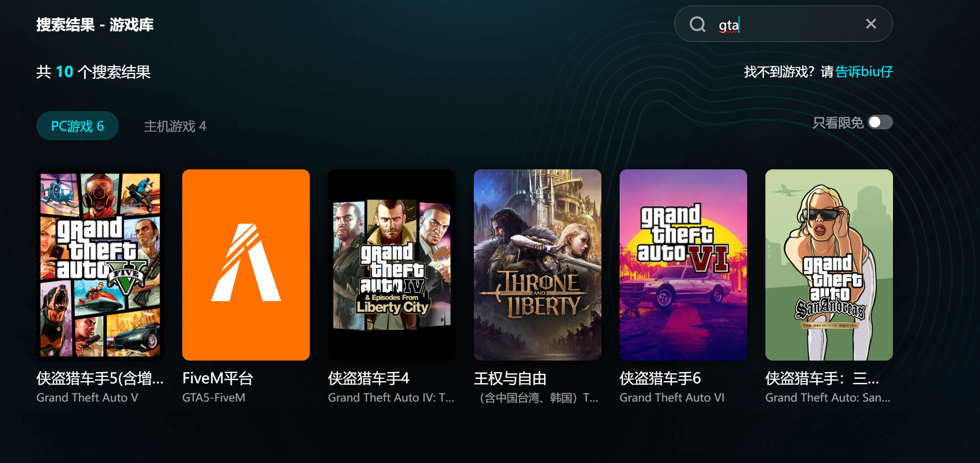Open the orange FiveM logo tile
The height and width of the screenshot is (463, 980).
point(246,265)
